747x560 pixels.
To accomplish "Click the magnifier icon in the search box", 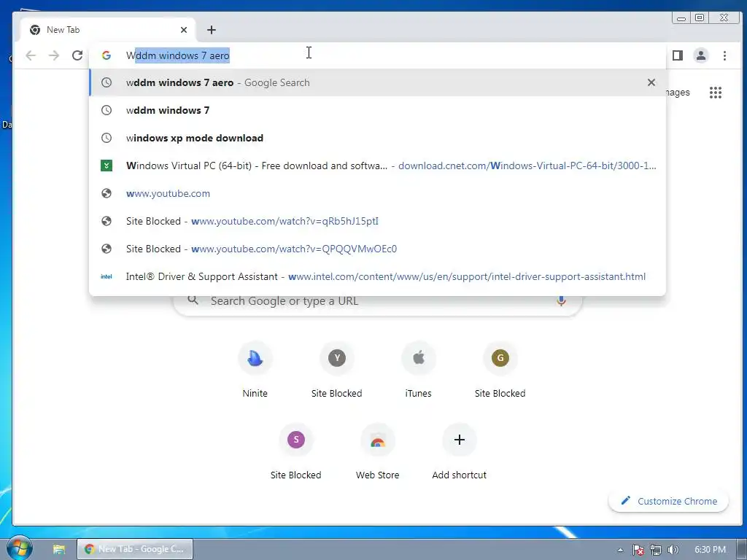I will point(193,300).
